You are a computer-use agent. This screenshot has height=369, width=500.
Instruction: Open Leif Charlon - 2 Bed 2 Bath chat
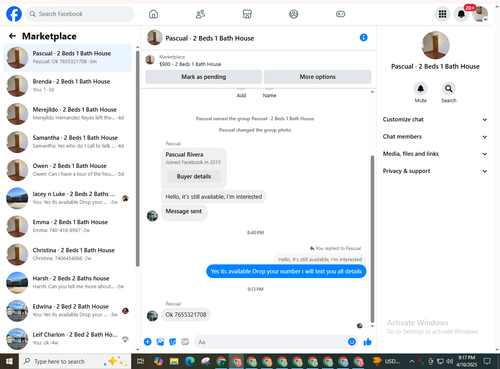(x=67, y=339)
